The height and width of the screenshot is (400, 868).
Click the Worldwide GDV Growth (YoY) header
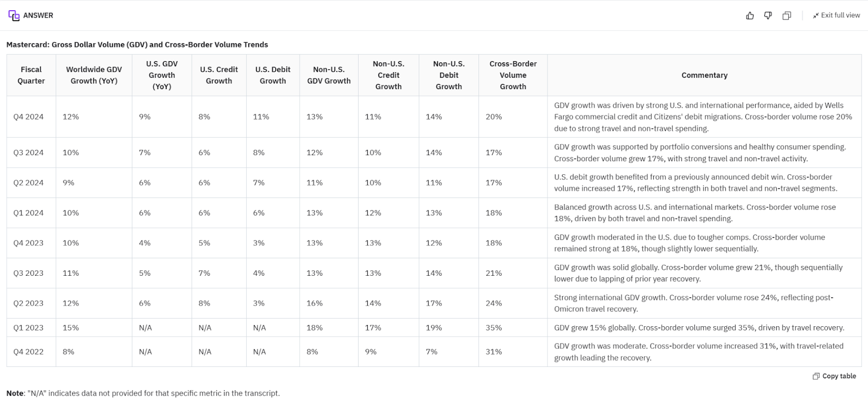click(94, 75)
